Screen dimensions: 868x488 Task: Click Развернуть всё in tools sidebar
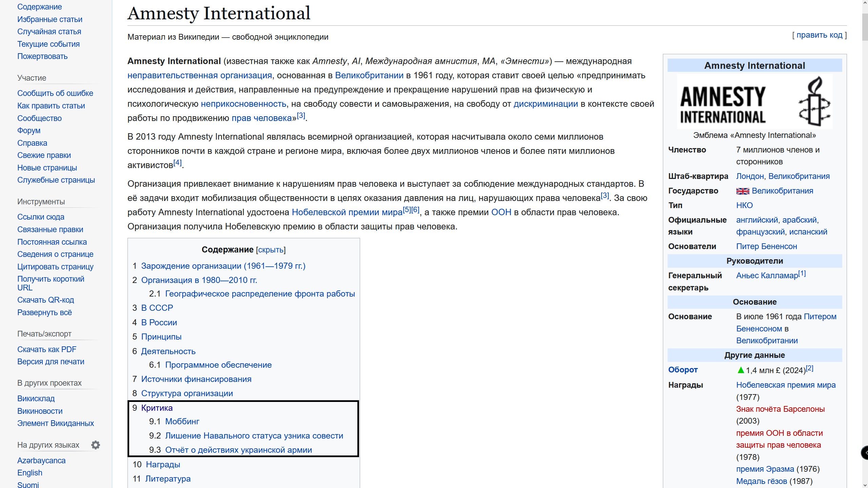[x=44, y=312]
